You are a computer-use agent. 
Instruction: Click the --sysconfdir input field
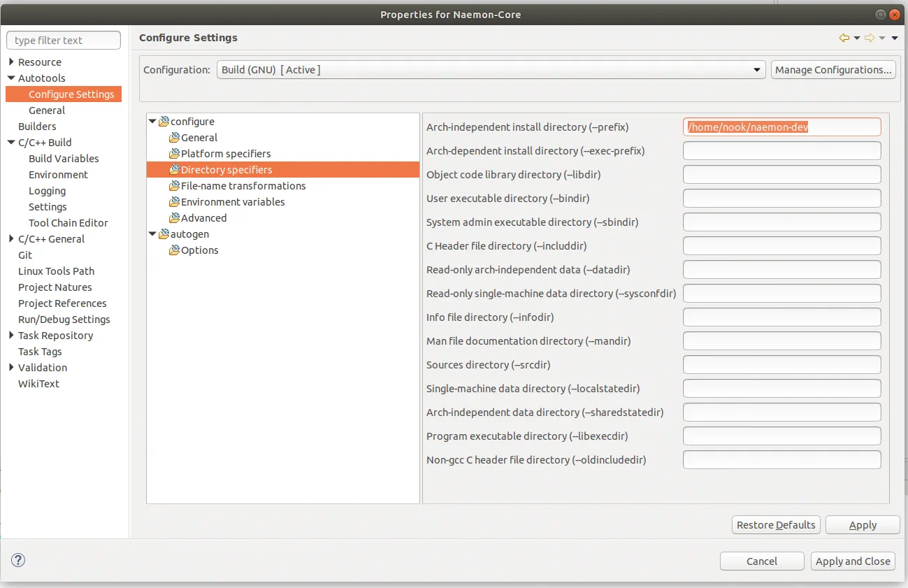[x=781, y=294]
